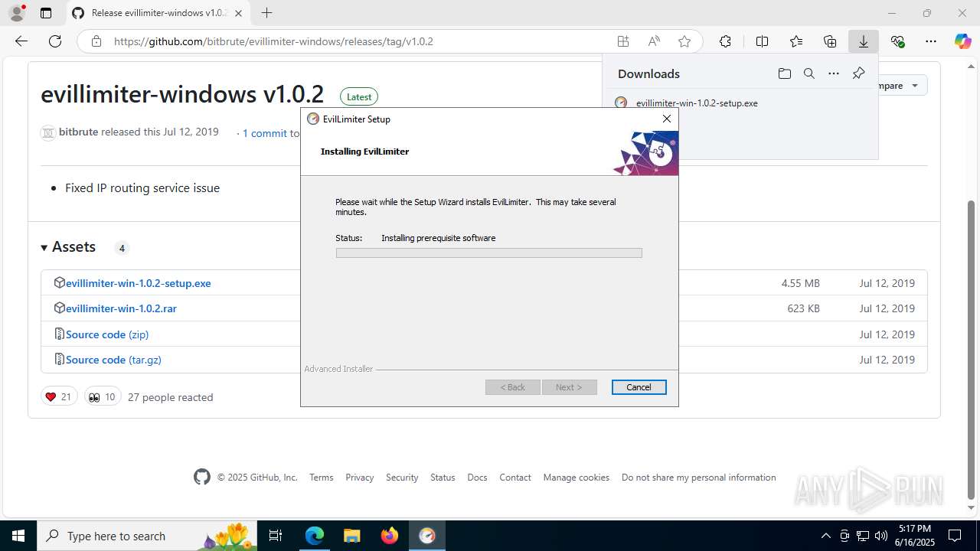Cancel the EvilLimiter installation
Screen dimensions: 980x551
(639, 387)
